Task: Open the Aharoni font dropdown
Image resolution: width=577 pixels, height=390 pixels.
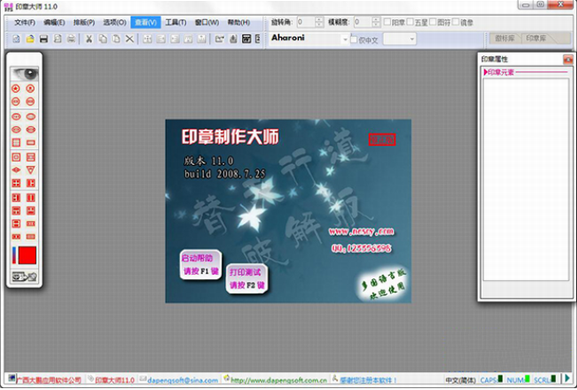Action: point(345,39)
